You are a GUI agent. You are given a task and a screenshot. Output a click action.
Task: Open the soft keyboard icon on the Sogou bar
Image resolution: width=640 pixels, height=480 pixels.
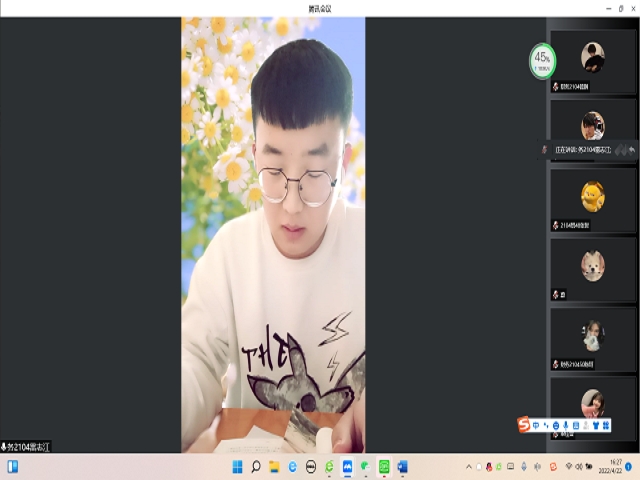[x=576, y=425]
